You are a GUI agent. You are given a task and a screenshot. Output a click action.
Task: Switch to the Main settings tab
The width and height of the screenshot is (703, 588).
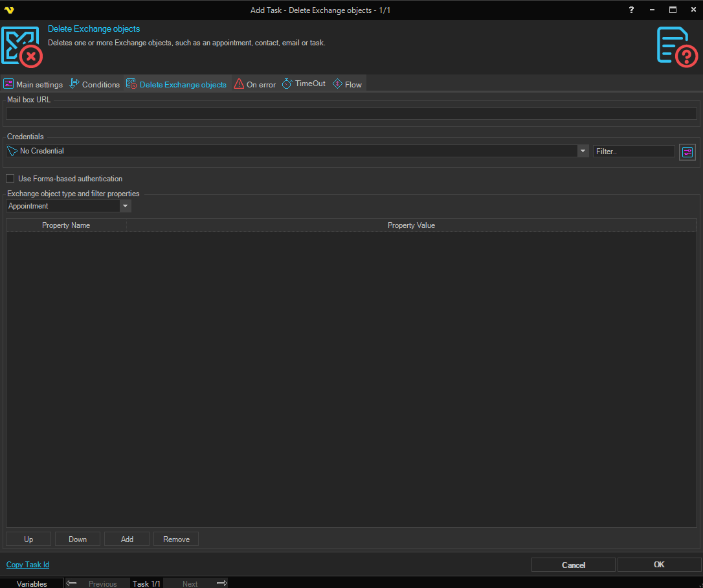(33, 84)
